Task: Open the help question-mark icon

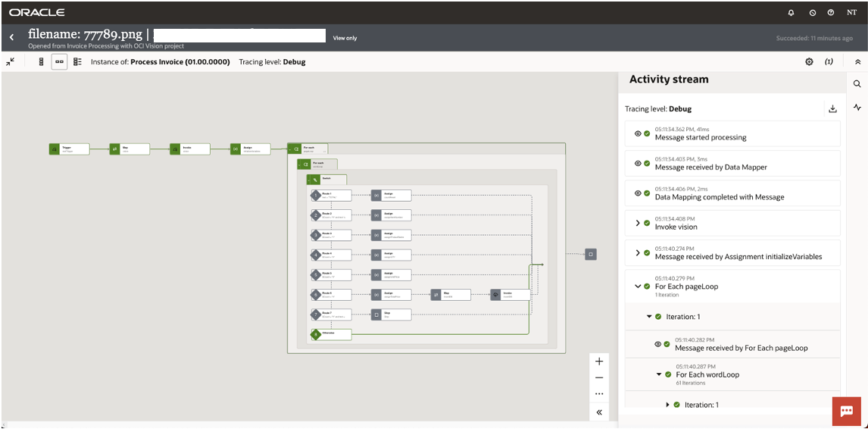Action: (x=831, y=13)
